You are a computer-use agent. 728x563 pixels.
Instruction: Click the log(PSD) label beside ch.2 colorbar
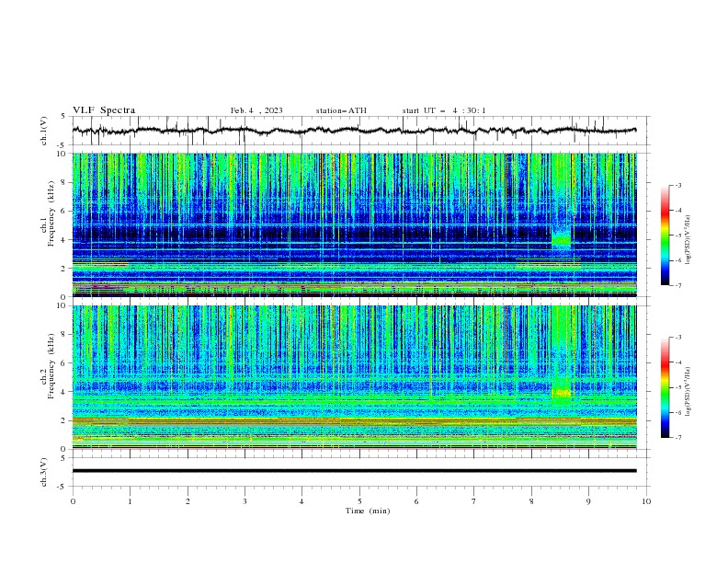point(688,392)
